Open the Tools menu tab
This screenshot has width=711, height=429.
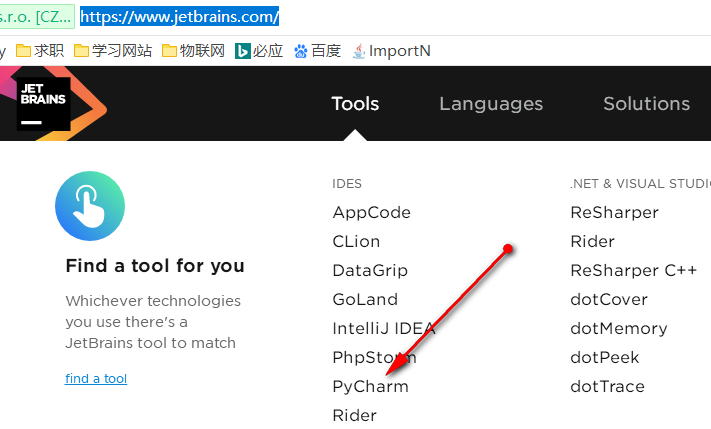click(355, 104)
